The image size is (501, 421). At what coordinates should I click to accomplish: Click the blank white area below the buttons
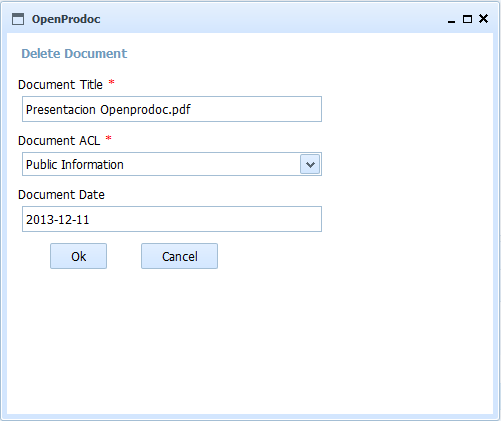click(x=250, y=340)
